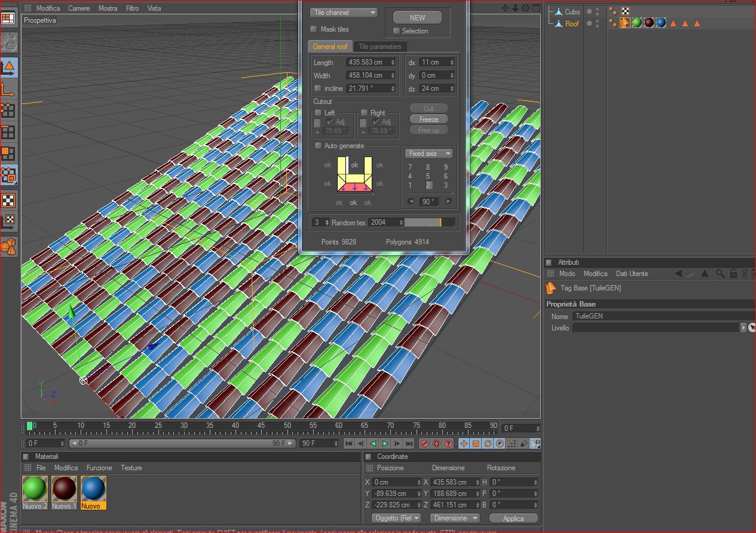Open the Tile channel dropdown

(344, 13)
